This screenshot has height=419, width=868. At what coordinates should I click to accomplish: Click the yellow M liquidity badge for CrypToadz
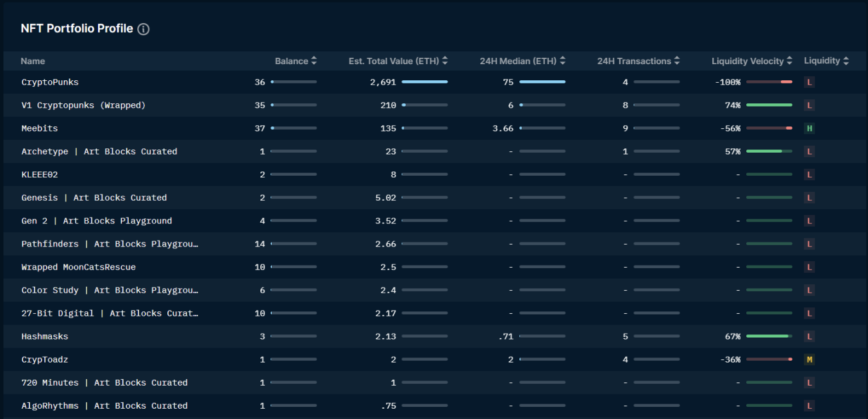click(x=809, y=359)
